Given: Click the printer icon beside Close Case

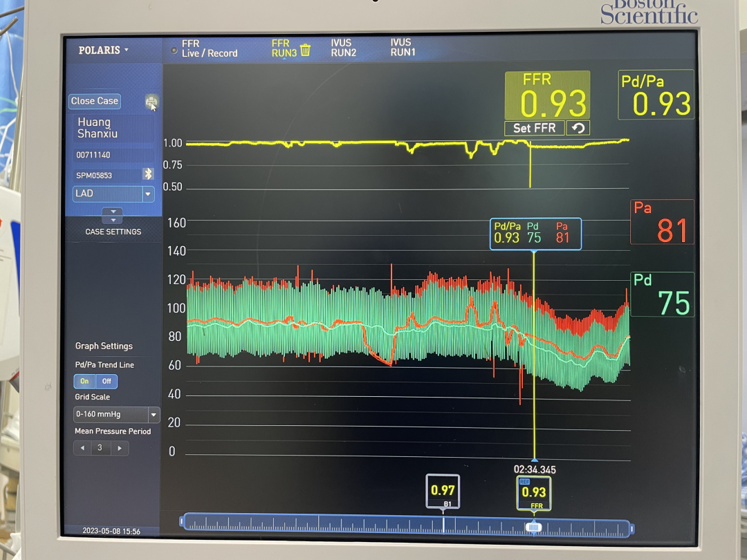Looking at the screenshot, I should 151,102.
